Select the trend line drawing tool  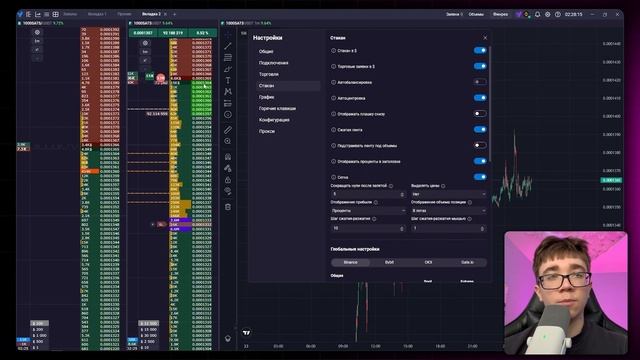[228, 46]
